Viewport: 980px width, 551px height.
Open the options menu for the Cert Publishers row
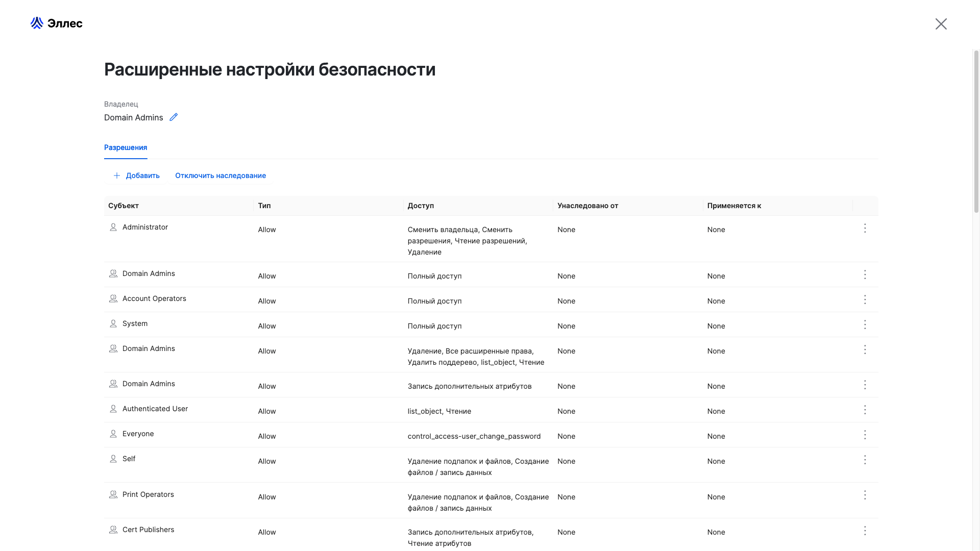[x=865, y=531]
